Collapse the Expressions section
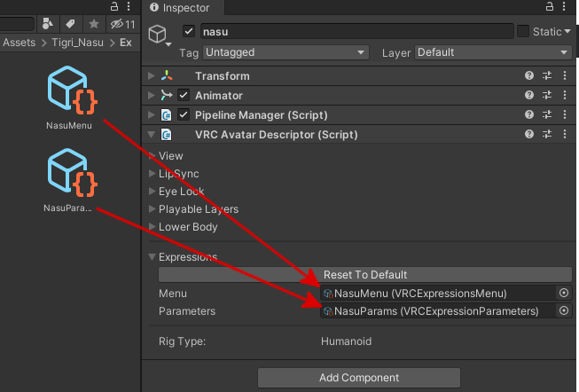The height and width of the screenshot is (392, 579). pos(152,257)
